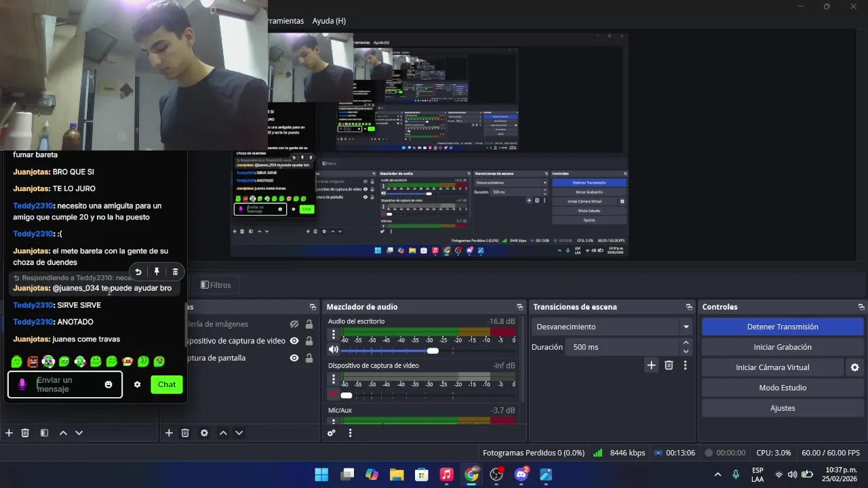Open File Explorer from the taskbar
The image size is (868, 488).
click(396, 474)
